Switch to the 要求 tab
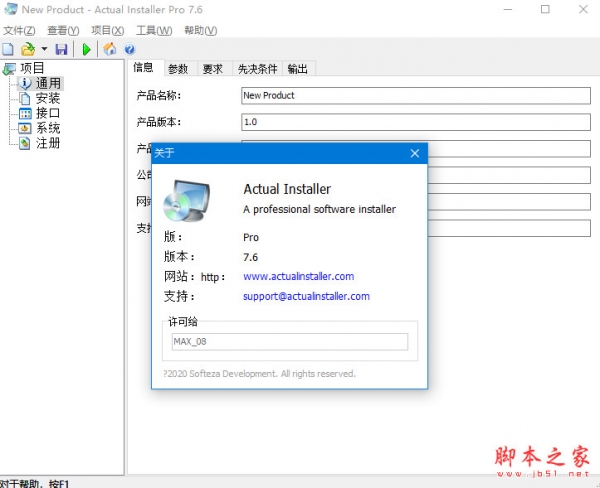Image resolution: width=600 pixels, height=488 pixels. (x=213, y=69)
